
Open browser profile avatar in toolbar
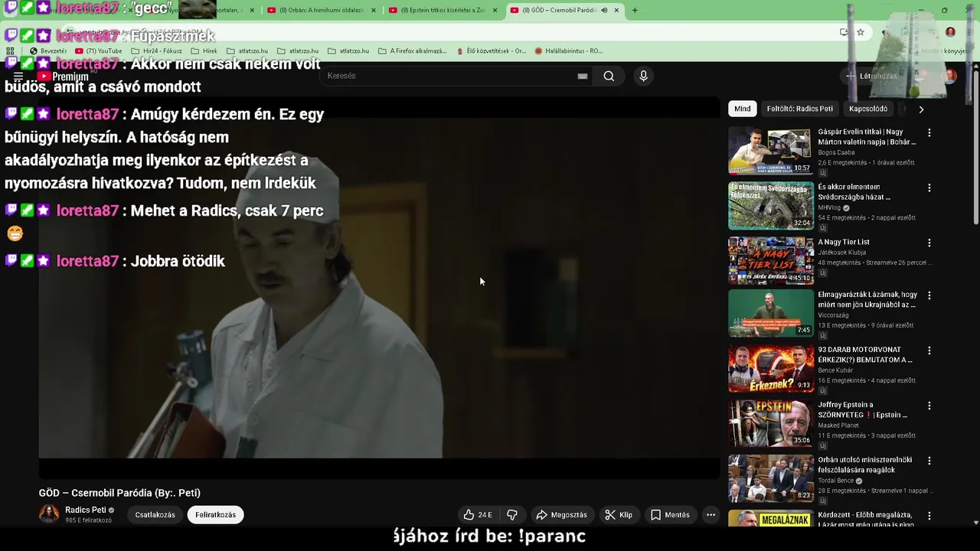click(950, 32)
